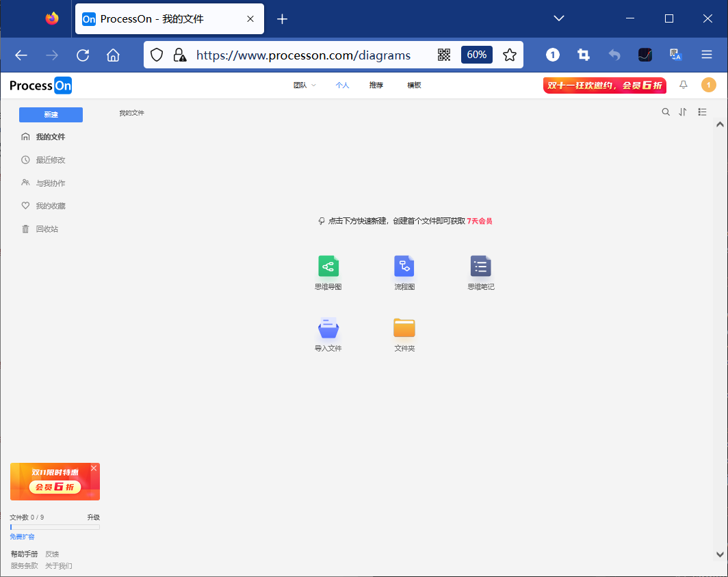
Task: Reset the 60% zoom level
Action: pos(477,55)
